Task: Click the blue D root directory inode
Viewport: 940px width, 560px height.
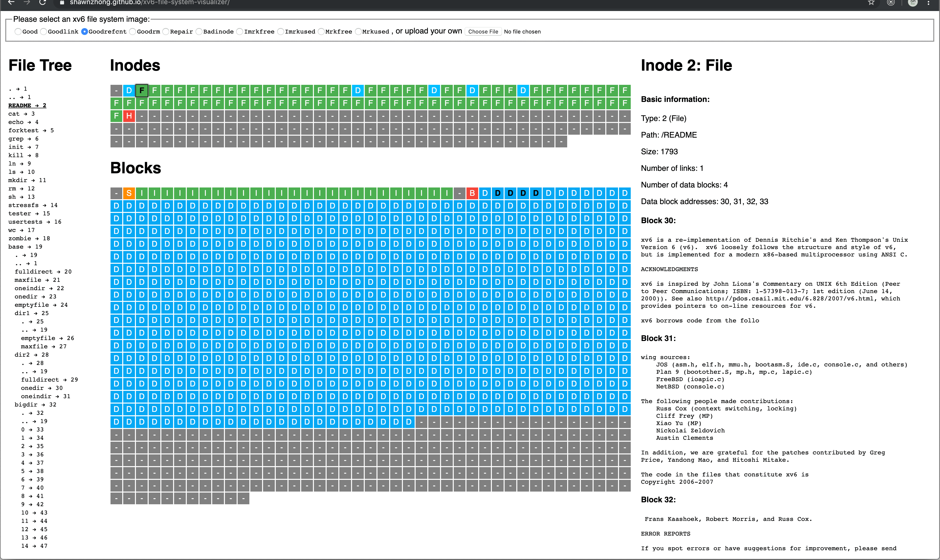Action: pyautogui.click(x=129, y=90)
